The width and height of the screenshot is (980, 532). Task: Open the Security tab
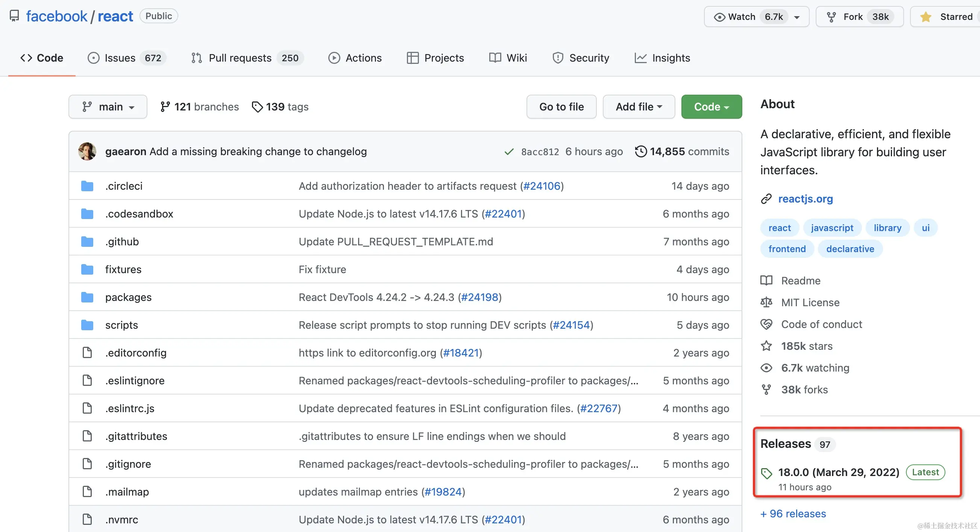tap(581, 58)
